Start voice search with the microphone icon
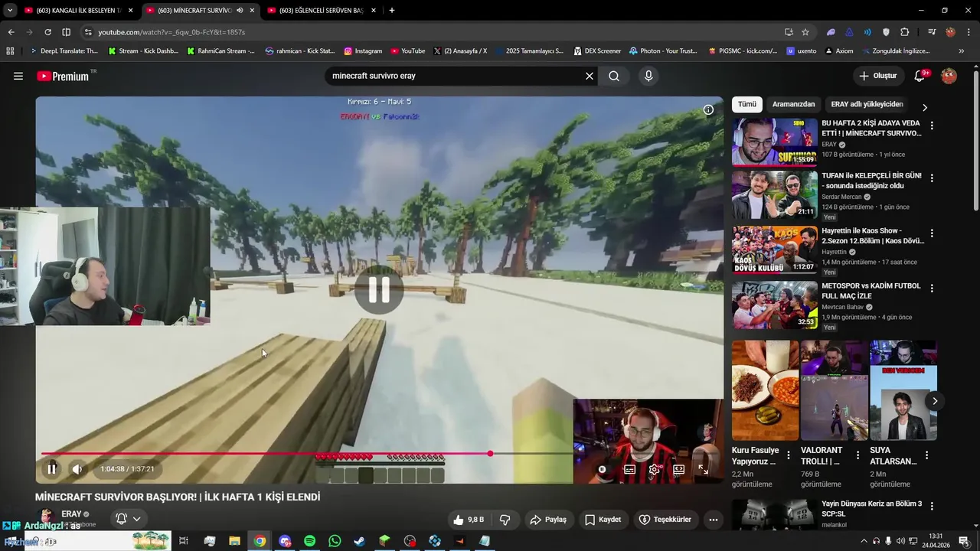Image resolution: width=980 pixels, height=551 pixels. click(648, 76)
